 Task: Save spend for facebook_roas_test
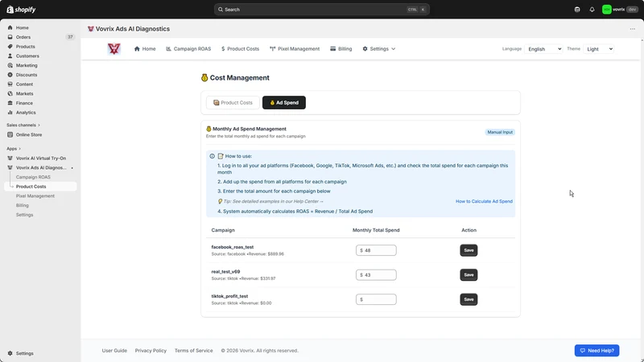(x=469, y=250)
